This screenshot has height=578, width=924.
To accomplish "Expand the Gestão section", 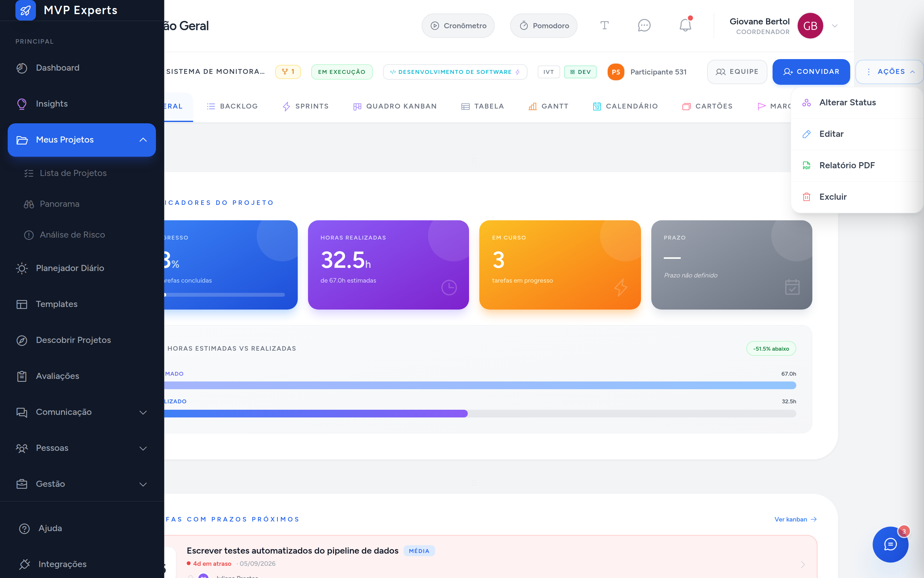I will click(x=82, y=484).
